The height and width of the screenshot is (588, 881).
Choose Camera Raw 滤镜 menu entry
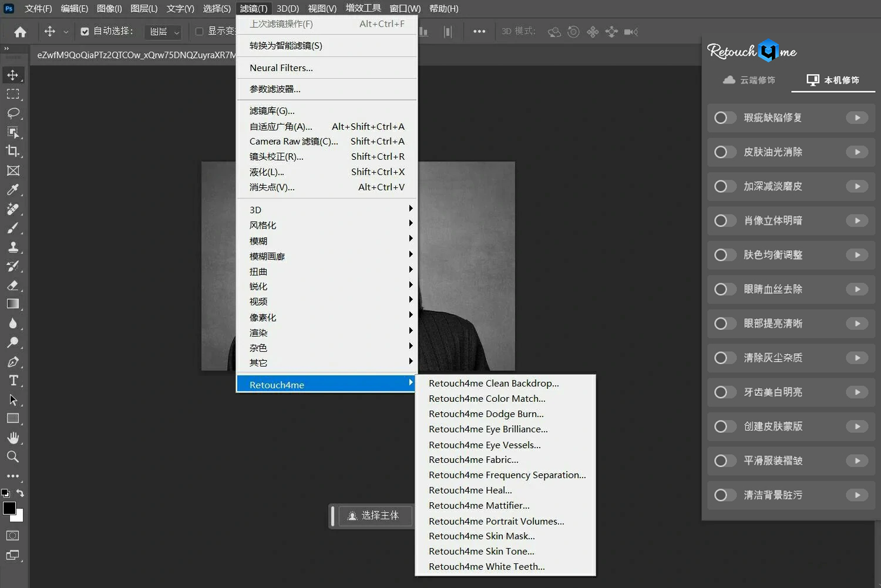(x=327, y=141)
